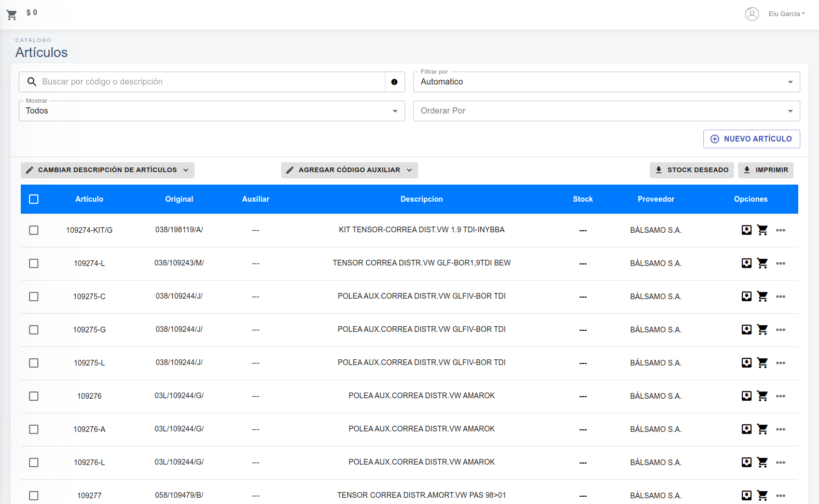Screen dimensions: 819x504
Task: Expand the Mostrar dropdown
Action: pos(212,111)
